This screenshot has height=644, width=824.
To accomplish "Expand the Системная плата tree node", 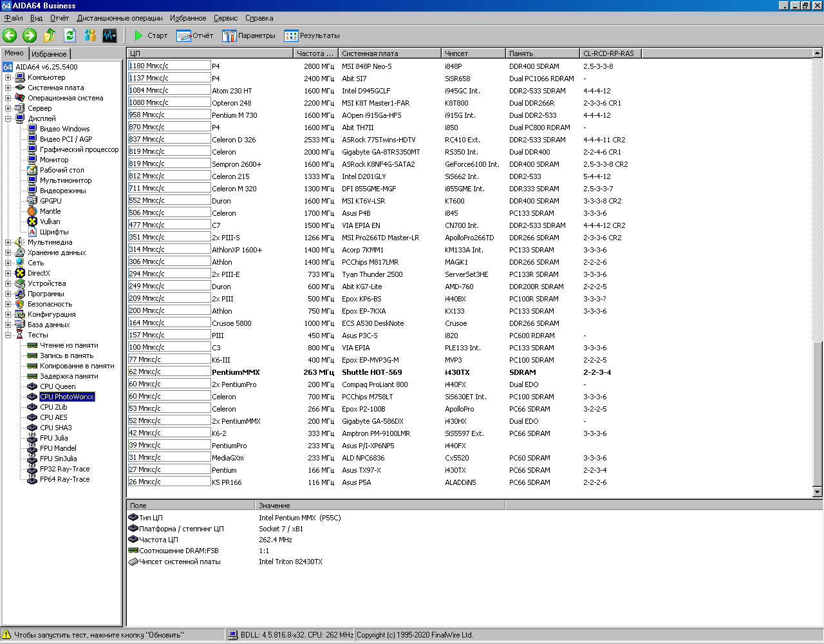I will pos(8,88).
